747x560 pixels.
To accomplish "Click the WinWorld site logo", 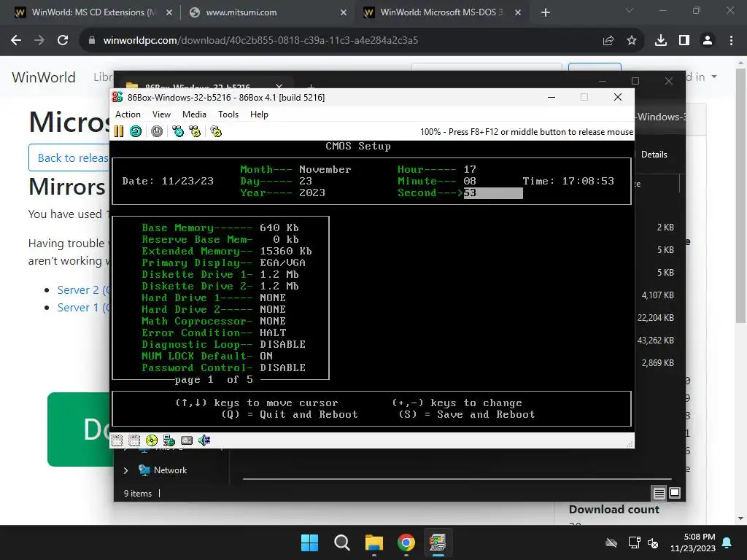I will (x=44, y=77).
